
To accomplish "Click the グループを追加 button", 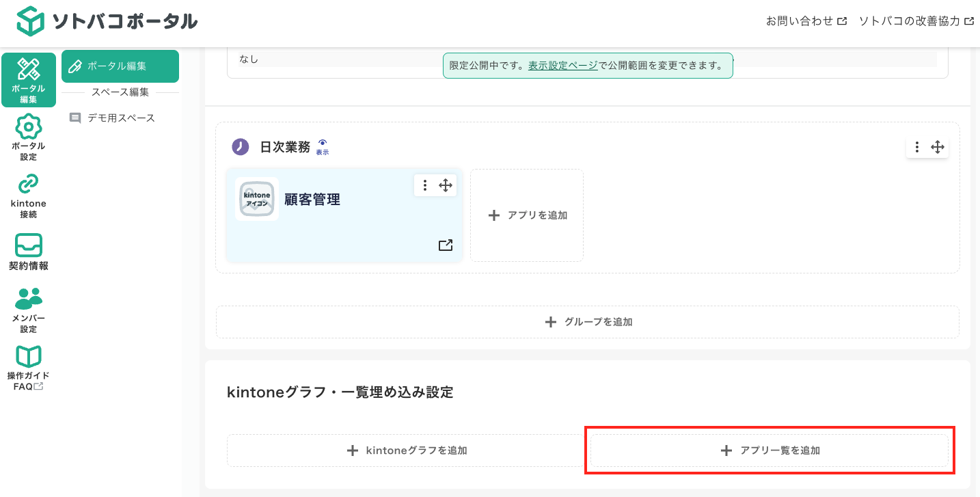I will (587, 321).
